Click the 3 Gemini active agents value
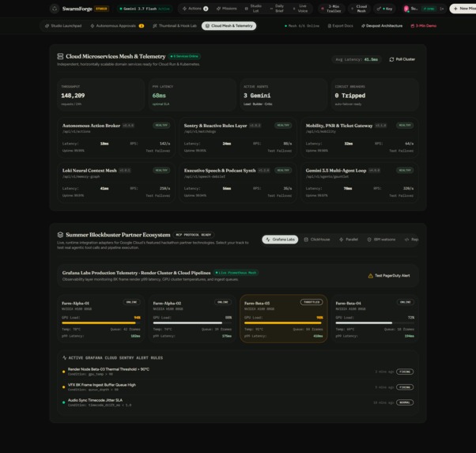476x453 pixels. (x=257, y=96)
